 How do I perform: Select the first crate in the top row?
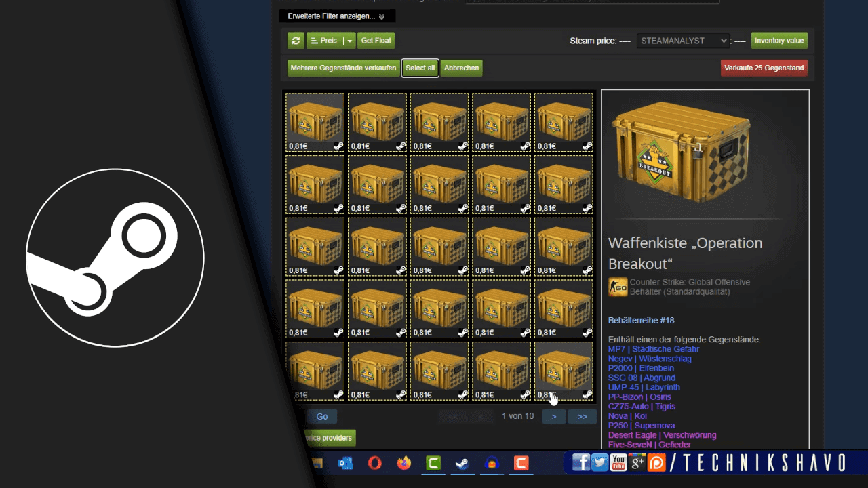(x=315, y=122)
